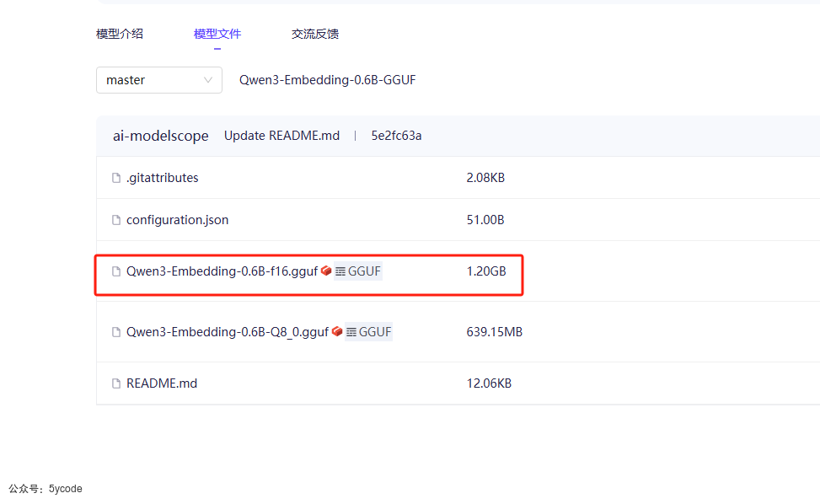
Task: Click the file icon beside Qwen3-Embedding-0.6B-Q8_0.gguf
Action: click(117, 332)
